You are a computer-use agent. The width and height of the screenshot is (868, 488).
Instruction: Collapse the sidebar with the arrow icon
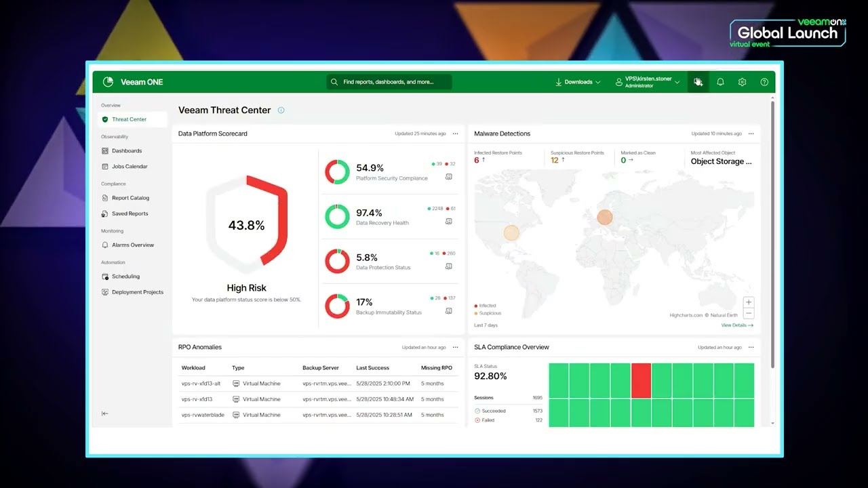[x=104, y=413]
